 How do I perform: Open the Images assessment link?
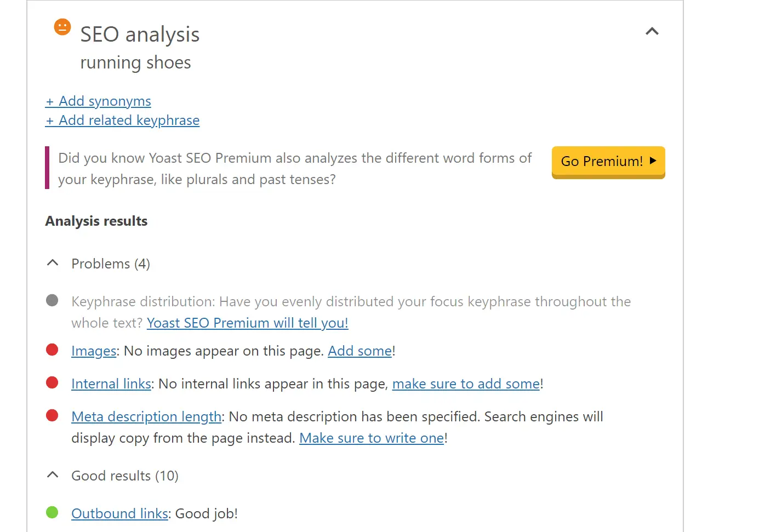(94, 351)
